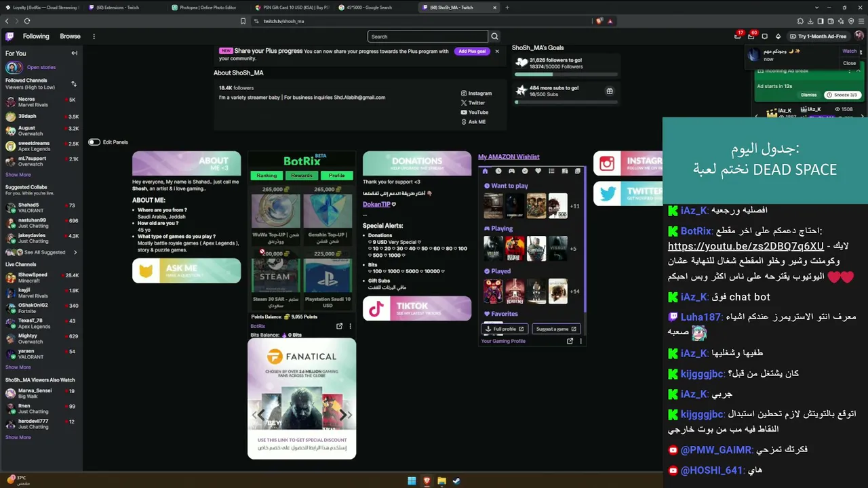Open the Ask Me panel banner

tap(186, 271)
